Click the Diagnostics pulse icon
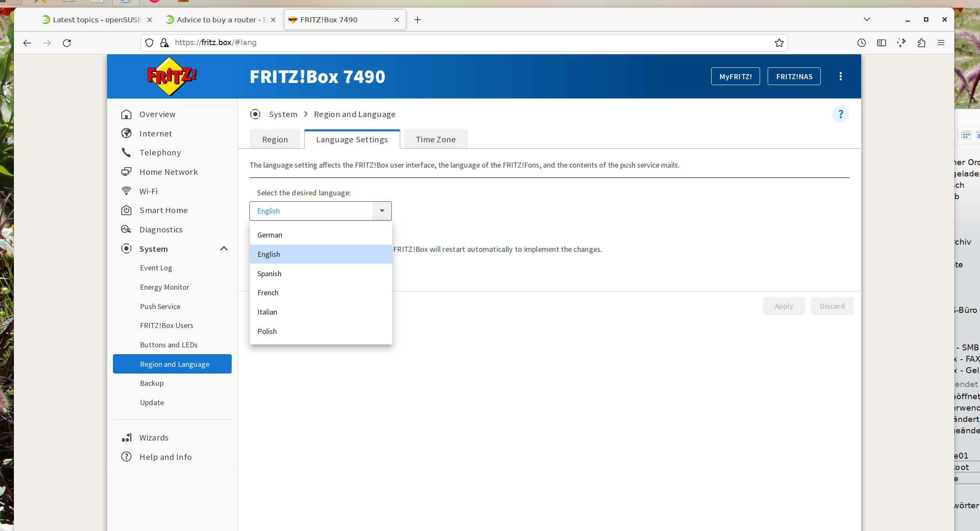 tap(126, 229)
